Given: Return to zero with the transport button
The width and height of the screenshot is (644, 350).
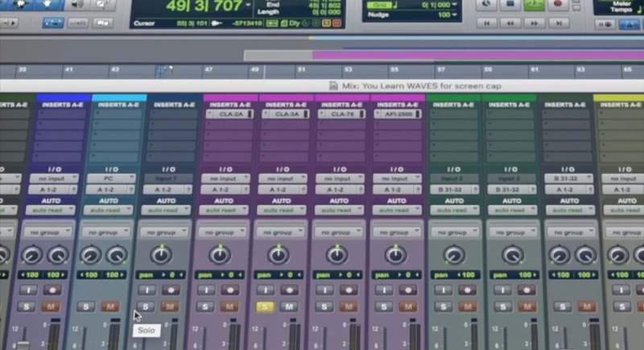Looking at the screenshot, I should [x=487, y=23].
